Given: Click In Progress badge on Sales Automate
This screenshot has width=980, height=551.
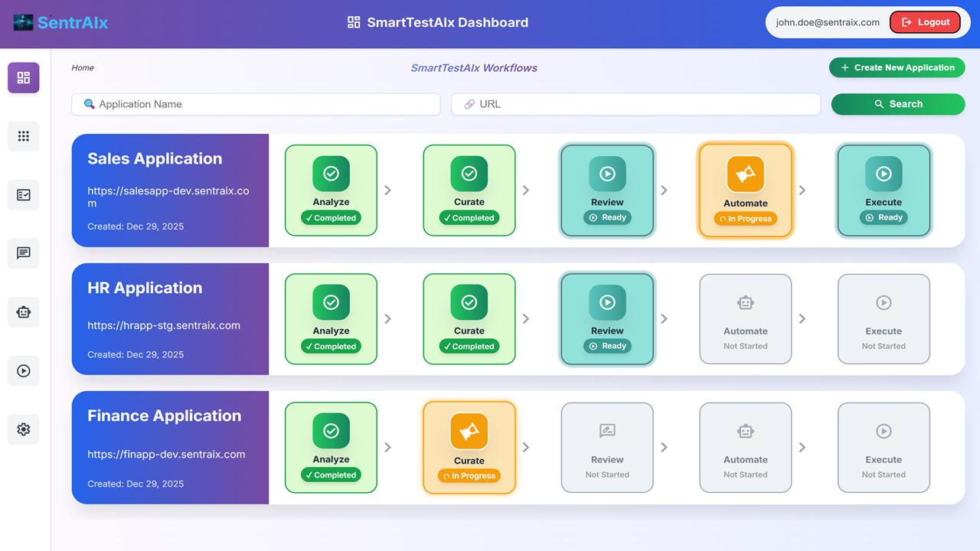Looking at the screenshot, I should (746, 219).
